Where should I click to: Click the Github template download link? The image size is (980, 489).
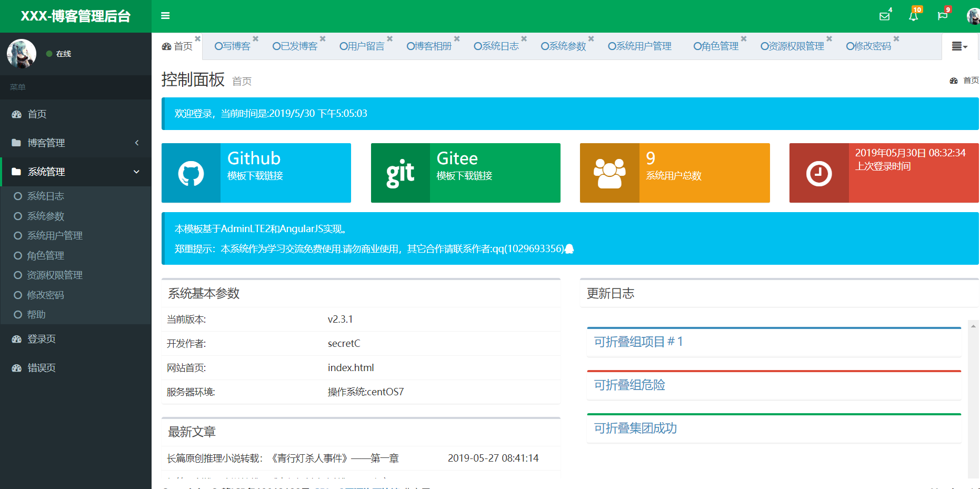255,176
